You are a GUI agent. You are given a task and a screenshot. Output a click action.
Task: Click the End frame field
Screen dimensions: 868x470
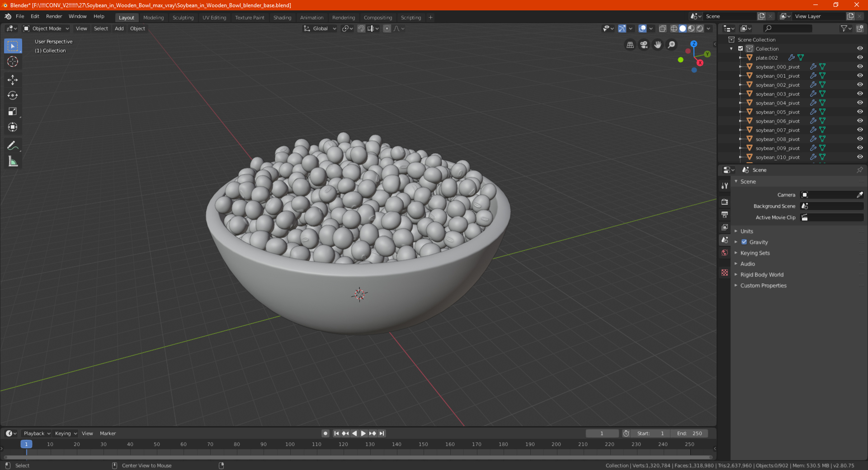tap(689, 433)
